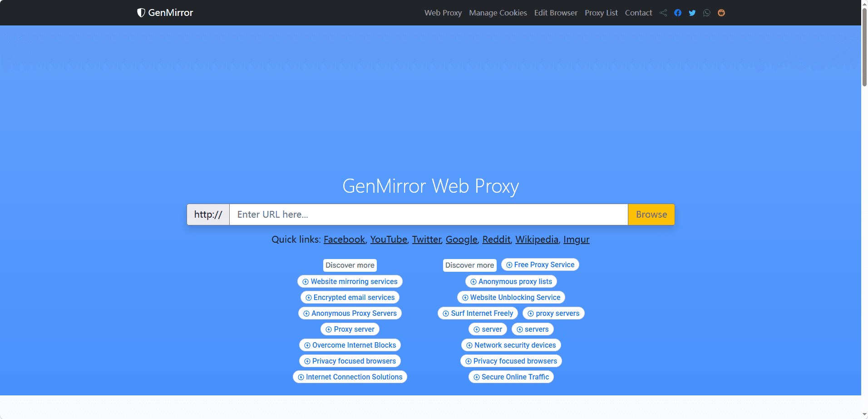Click the GenMirror shield logo icon
The height and width of the screenshot is (419, 868).
click(x=141, y=13)
